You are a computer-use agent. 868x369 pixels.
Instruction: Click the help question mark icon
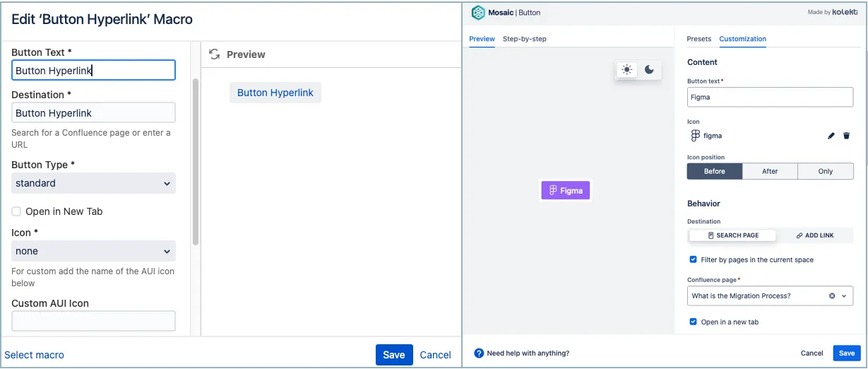pos(479,353)
